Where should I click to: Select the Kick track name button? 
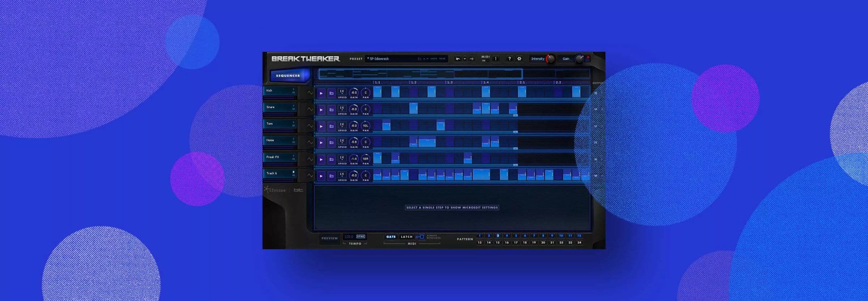279,91
